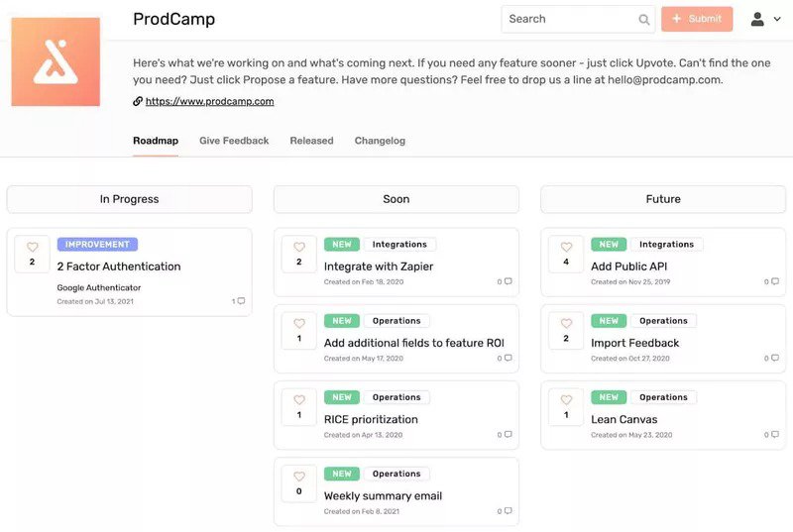Expand the In Progress column header
Image resolution: width=793 pixels, height=532 pixels.
[129, 199]
